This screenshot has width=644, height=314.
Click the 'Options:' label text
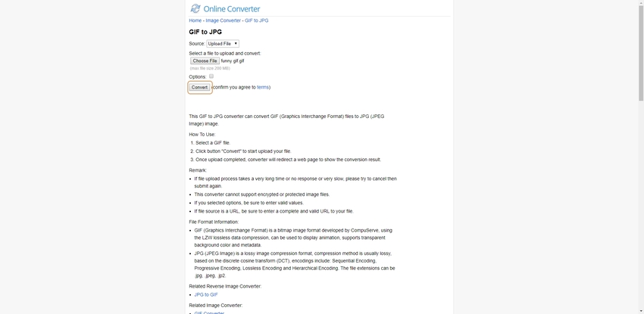tap(198, 77)
